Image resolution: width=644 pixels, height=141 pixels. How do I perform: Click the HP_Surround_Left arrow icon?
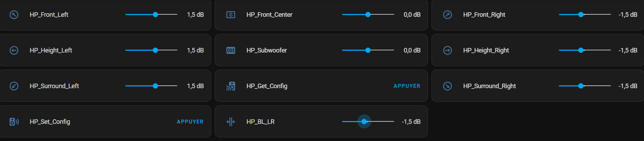coord(14,86)
